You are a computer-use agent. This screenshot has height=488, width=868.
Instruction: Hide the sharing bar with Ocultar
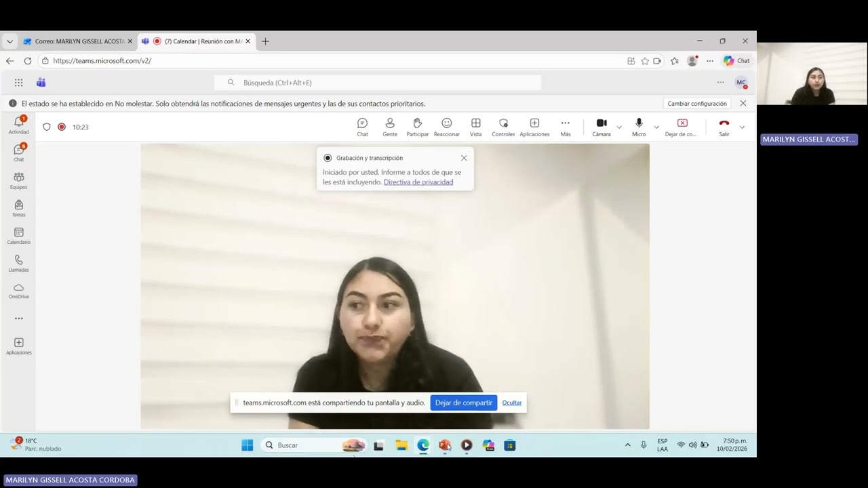[512, 403]
